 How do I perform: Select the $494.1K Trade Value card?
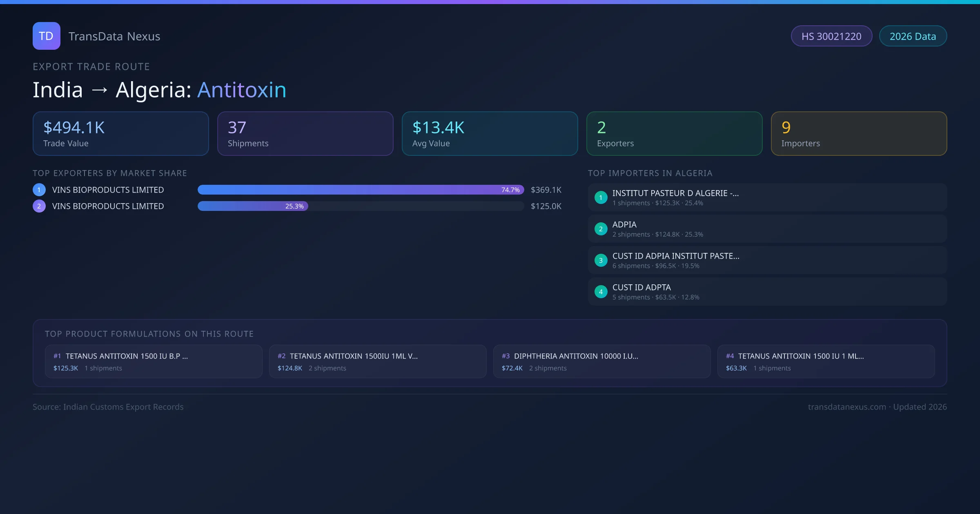[x=120, y=134]
